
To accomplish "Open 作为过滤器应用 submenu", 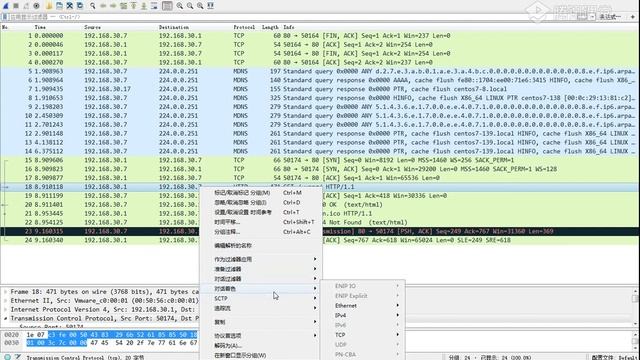I will (260, 259).
